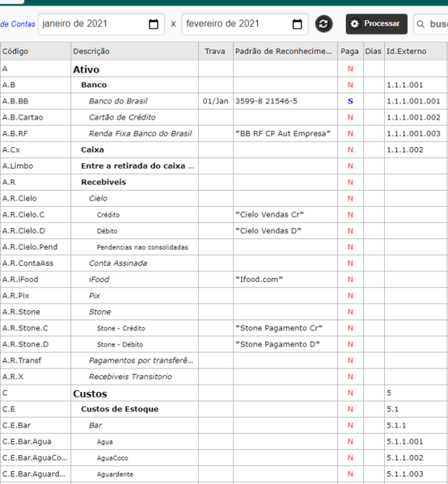Click the code cell A.Limbo
The image size is (448, 484).
point(36,166)
